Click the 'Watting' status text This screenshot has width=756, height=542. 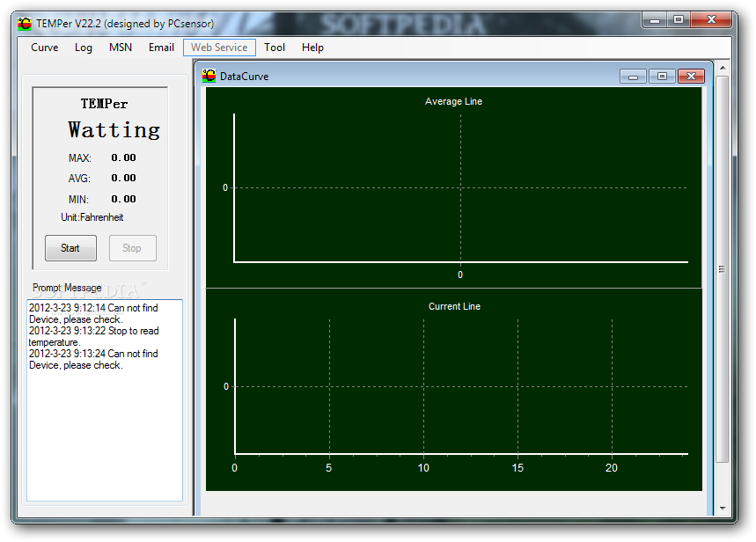114,129
